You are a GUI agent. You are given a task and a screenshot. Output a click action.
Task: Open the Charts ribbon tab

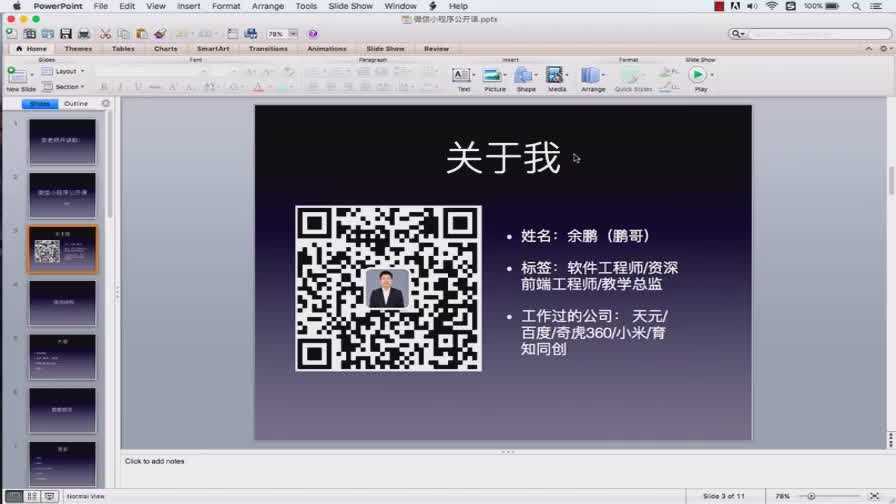click(x=166, y=49)
